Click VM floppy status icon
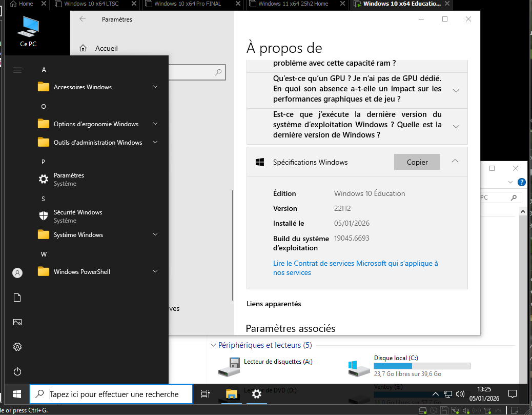The image size is (532, 415). (444, 411)
